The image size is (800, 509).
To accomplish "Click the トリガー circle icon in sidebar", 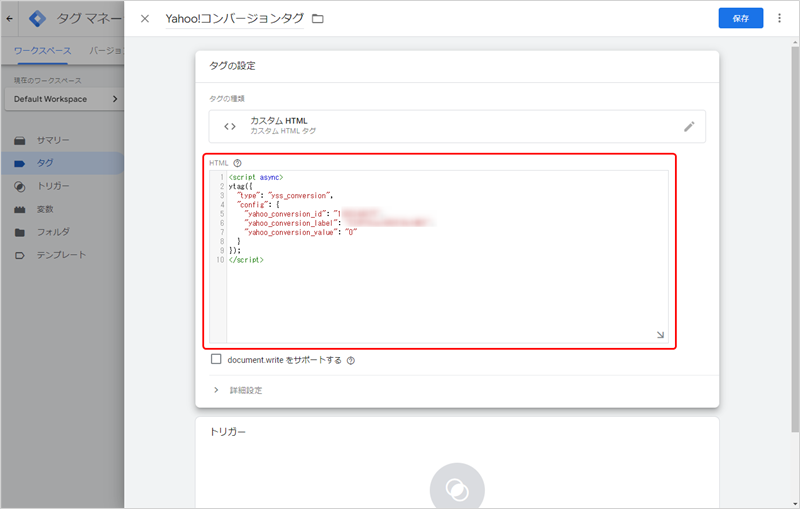I will (x=19, y=187).
